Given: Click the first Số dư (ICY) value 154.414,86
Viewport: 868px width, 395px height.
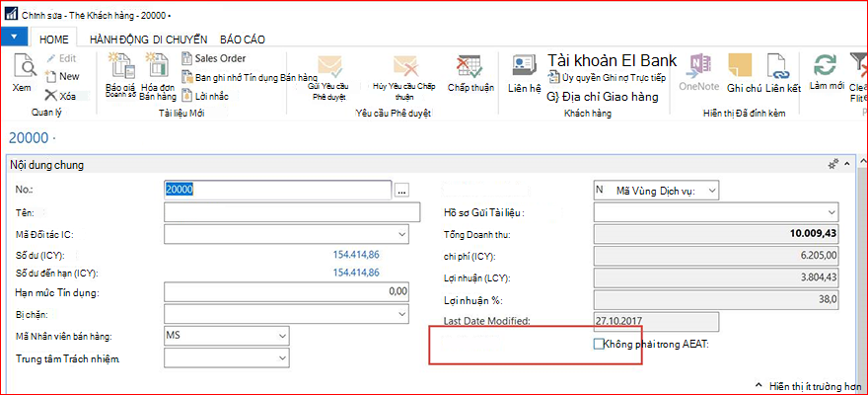Looking at the screenshot, I should point(356,256).
